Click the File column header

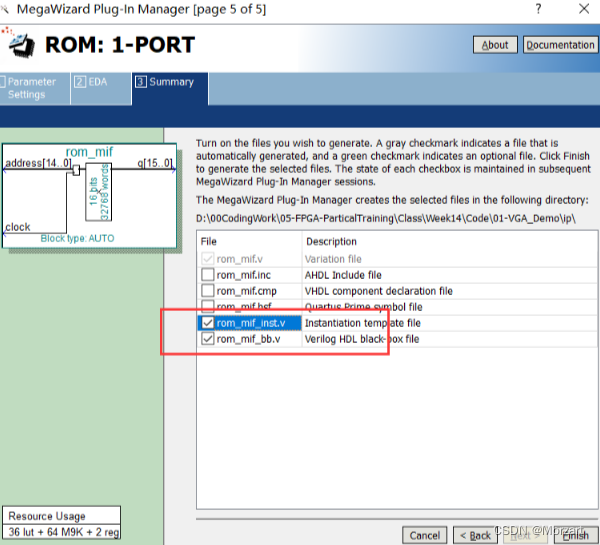point(209,241)
